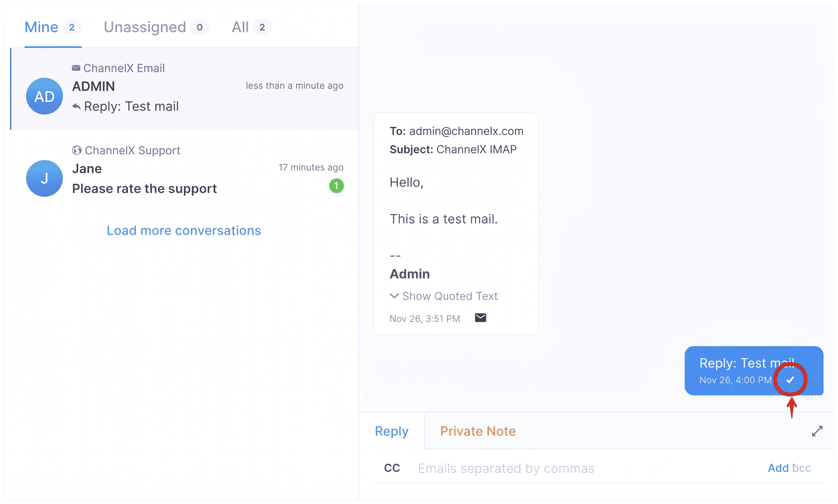Expand Show Quoted Text
This screenshot has width=838, height=504.
click(444, 296)
